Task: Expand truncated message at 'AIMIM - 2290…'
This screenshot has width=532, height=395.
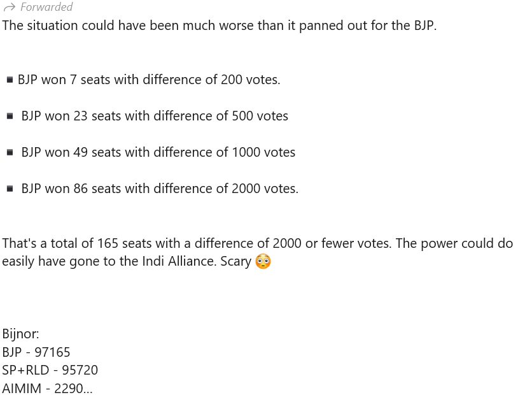Action: pyautogui.click(x=47, y=388)
